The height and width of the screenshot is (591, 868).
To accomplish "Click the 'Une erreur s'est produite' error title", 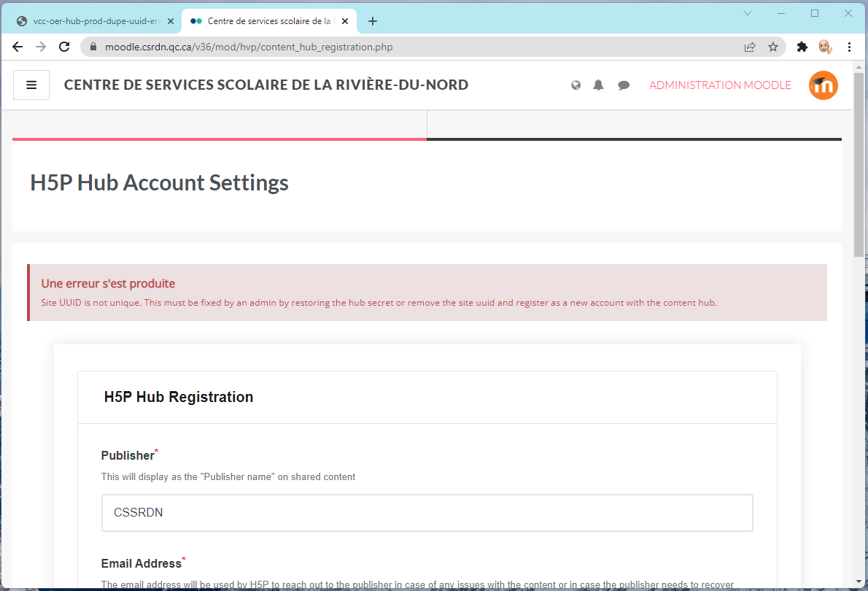I will point(108,284).
